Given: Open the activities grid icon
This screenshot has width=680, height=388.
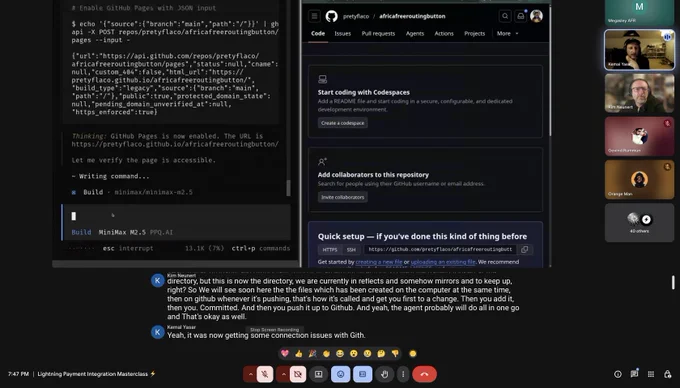Looking at the screenshot, I should tap(651, 374).
